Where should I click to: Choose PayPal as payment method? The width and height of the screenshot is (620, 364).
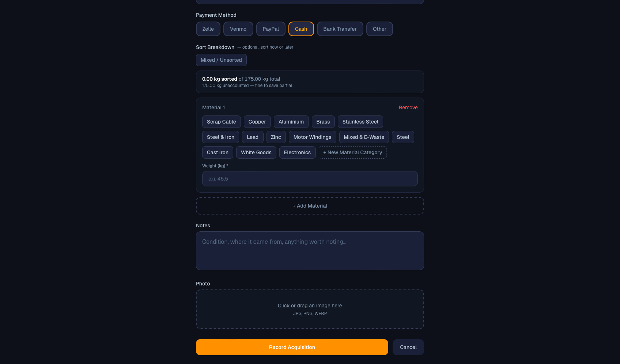[x=271, y=29]
